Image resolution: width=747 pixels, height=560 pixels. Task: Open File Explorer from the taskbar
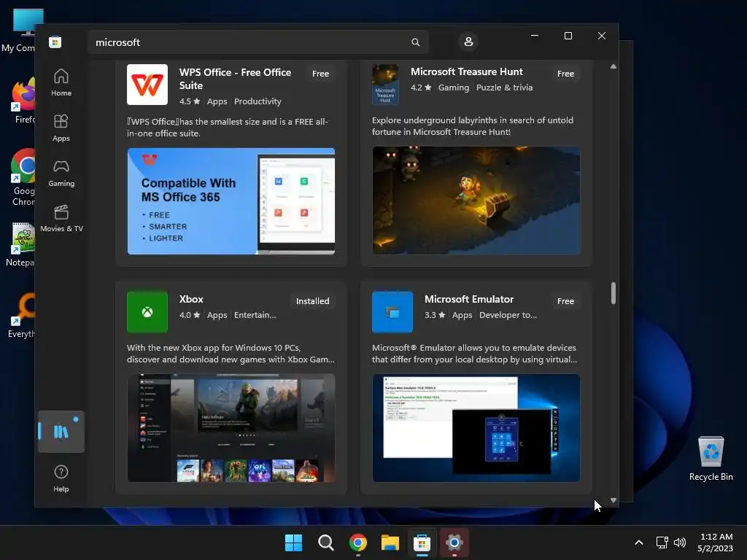coord(390,542)
